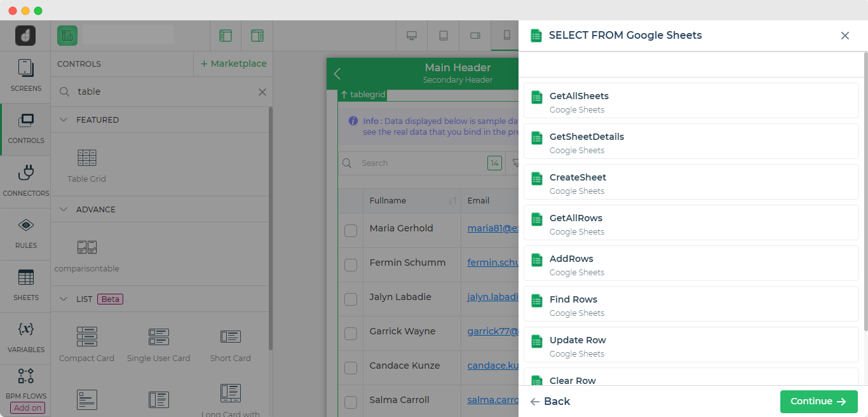Switch to desktop device preview
Screen dimensions: 868x417
coord(412,36)
